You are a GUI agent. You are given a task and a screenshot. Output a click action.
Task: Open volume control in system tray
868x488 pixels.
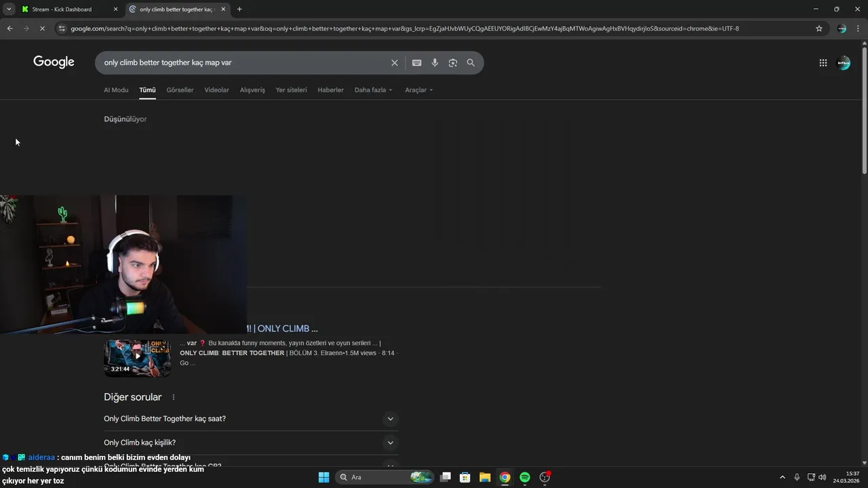823,477
